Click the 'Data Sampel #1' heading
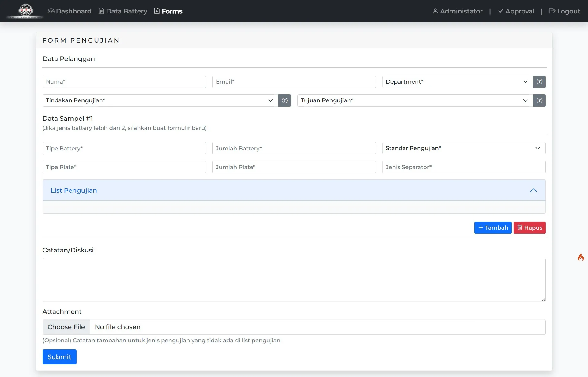Screen dimensions: 588x377 [68, 119]
